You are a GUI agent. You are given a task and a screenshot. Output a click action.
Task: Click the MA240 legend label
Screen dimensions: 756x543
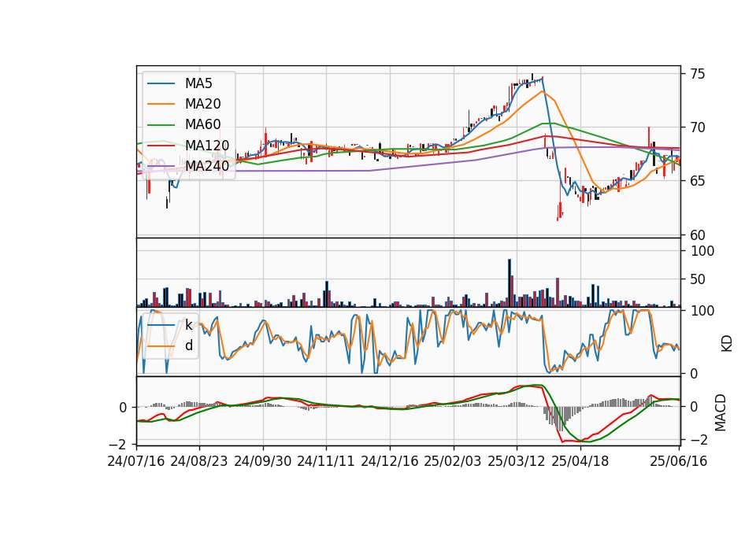point(207,166)
